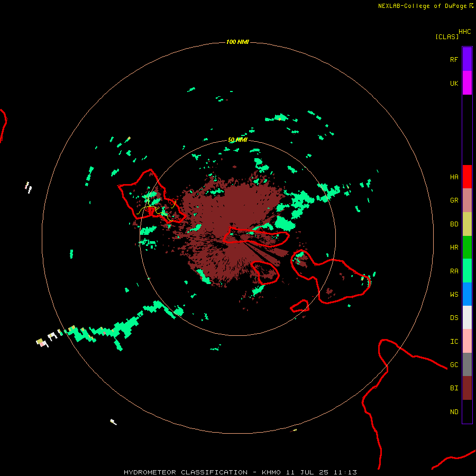The height and width of the screenshot is (476, 476).
Task: Click the RF purple legend swatch
Action: coord(467,59)
